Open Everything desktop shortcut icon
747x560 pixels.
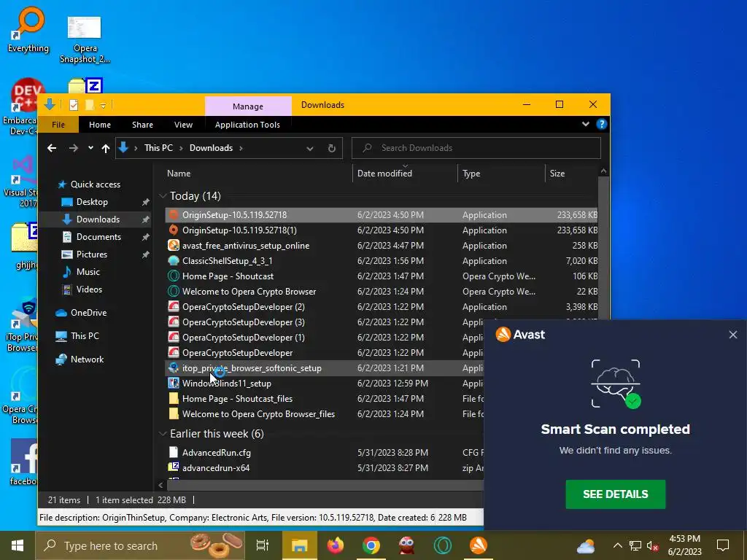coord(28,29)
